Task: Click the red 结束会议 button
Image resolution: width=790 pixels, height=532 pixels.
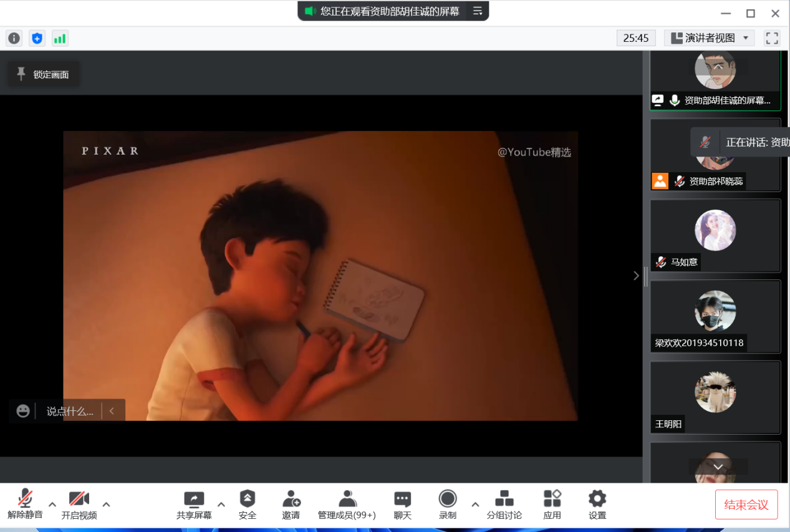Action: (x=746, y=505)
